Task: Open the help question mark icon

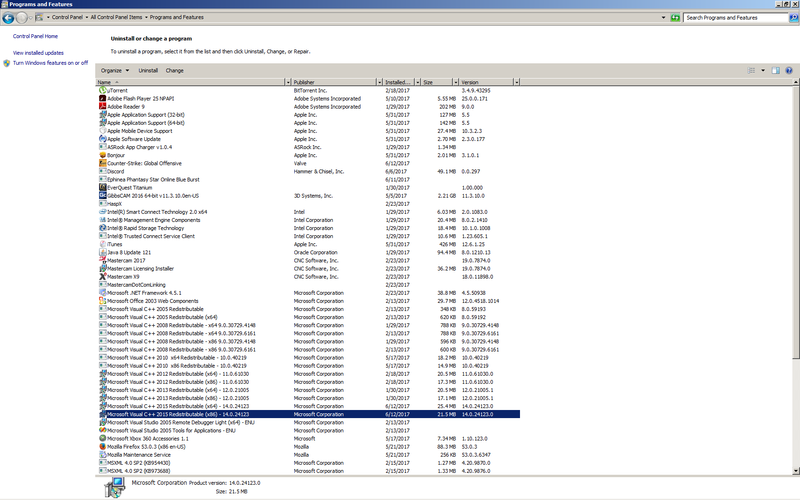Action: pyautogui.click(x=789, y=70)
